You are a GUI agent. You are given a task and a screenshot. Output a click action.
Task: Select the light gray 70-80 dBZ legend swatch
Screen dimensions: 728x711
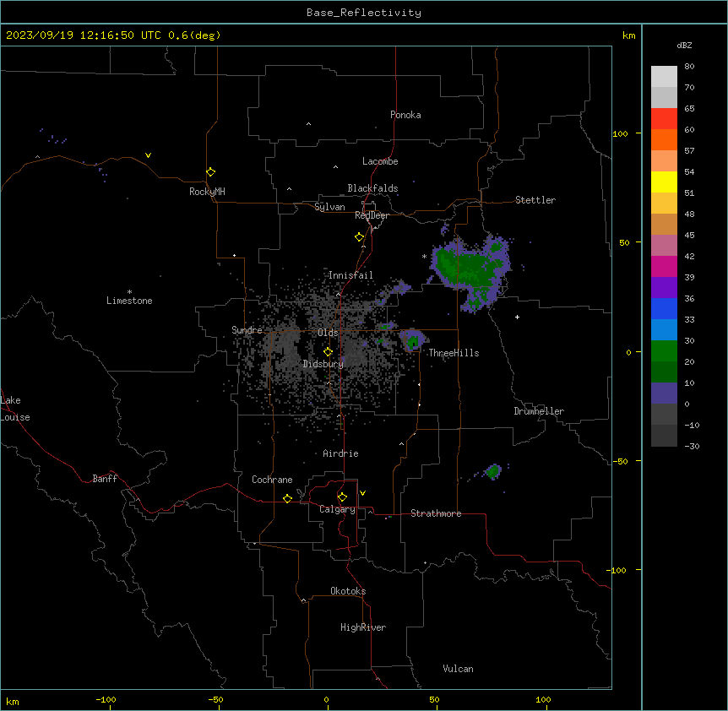click(664, 77)
